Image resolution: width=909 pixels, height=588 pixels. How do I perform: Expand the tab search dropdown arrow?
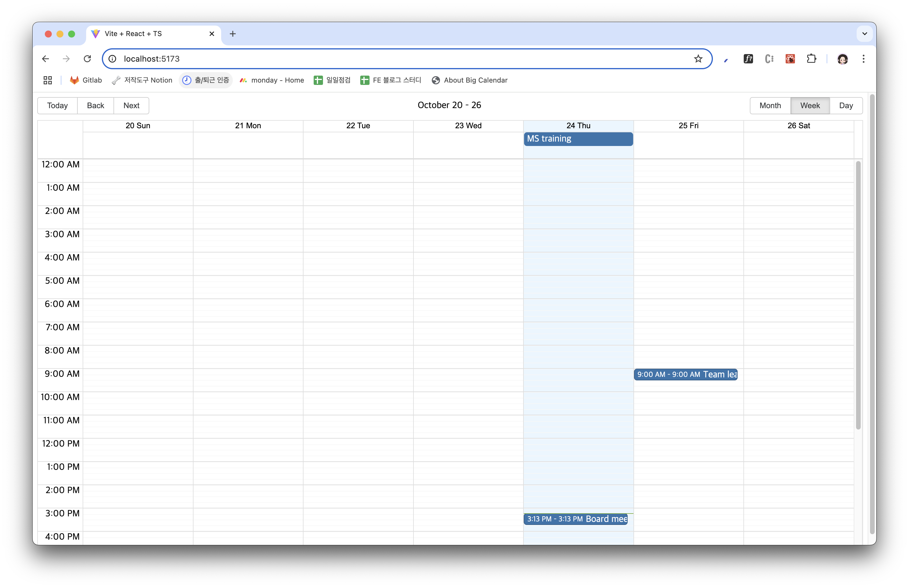tap(865, 34)
